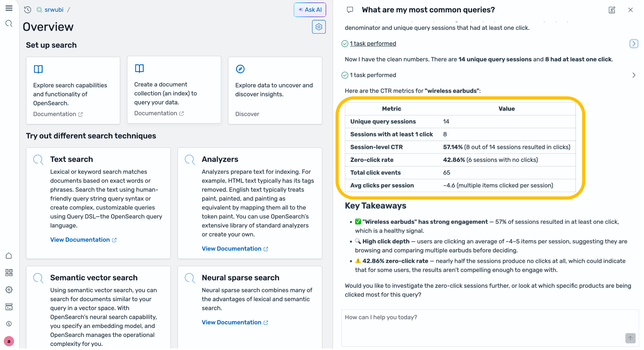Click the info circle icon in sidebar
This screenshot has height=350, width=644.
click(9, 324)
